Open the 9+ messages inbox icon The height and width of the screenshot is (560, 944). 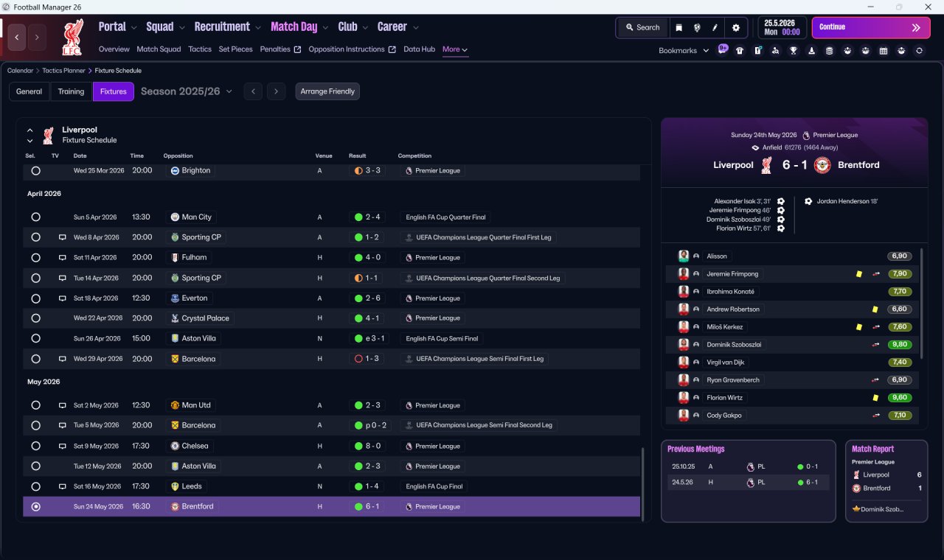[x=723, y=49]
